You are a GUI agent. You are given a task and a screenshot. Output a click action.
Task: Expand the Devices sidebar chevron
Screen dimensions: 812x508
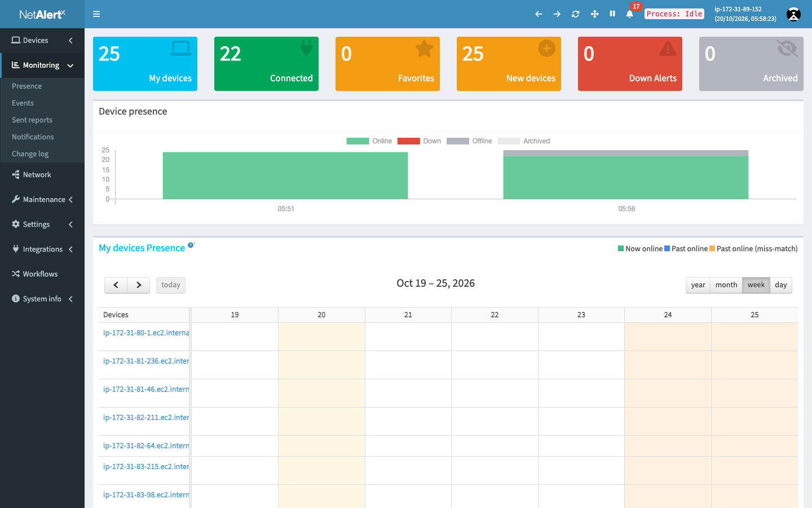70,40
